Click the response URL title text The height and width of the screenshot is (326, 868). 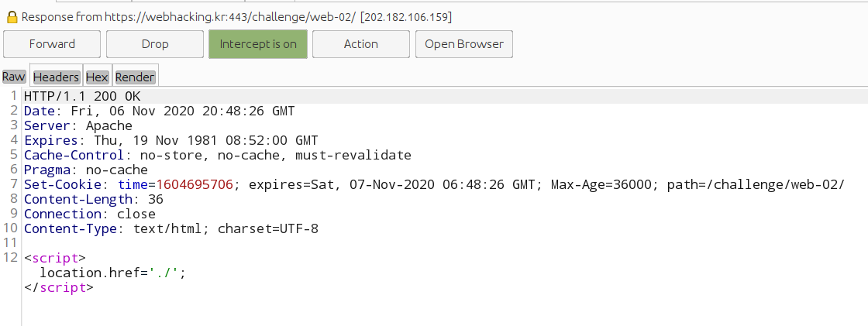pyautogui.click(x=236, y=16)
